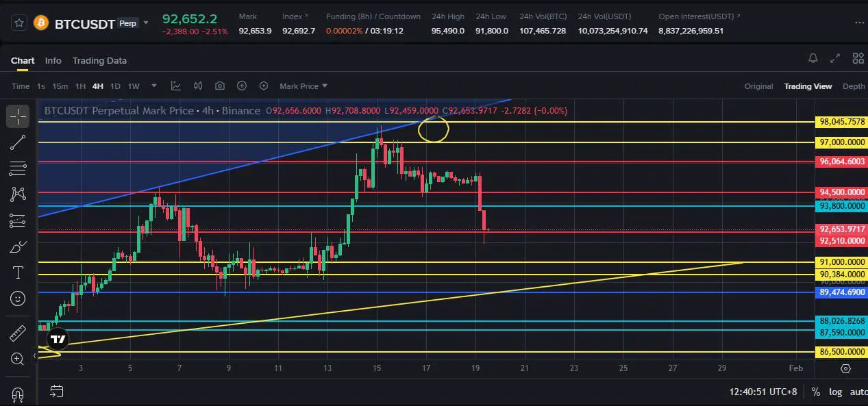Toggle auto scale mode
The height and width of the screenshot is (406, 868).
858,392
